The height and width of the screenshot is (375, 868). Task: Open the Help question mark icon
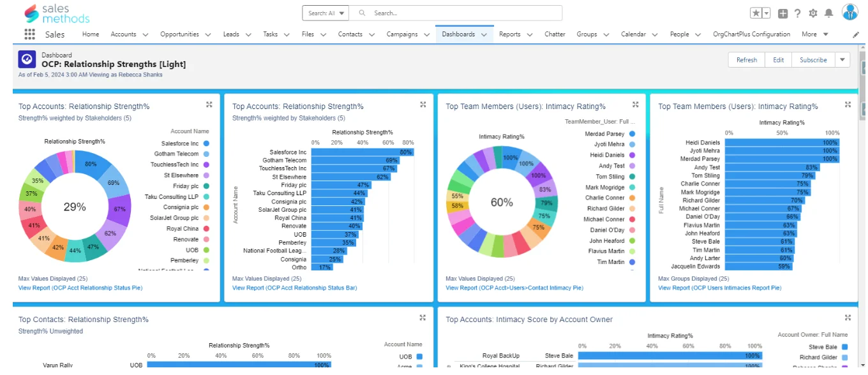coord(797,13)
